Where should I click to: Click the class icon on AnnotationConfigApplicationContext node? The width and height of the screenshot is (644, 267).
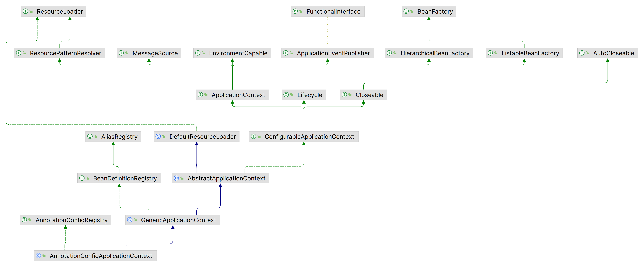coord(38,256)
